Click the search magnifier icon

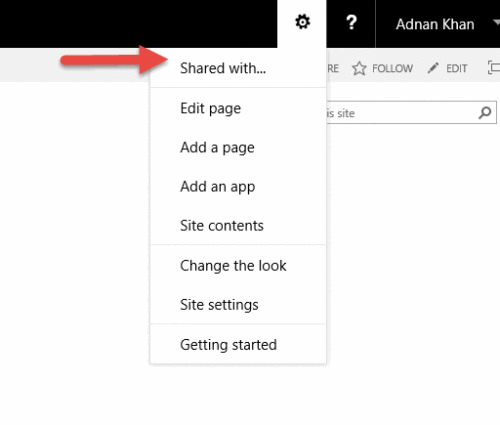(485, 113)
